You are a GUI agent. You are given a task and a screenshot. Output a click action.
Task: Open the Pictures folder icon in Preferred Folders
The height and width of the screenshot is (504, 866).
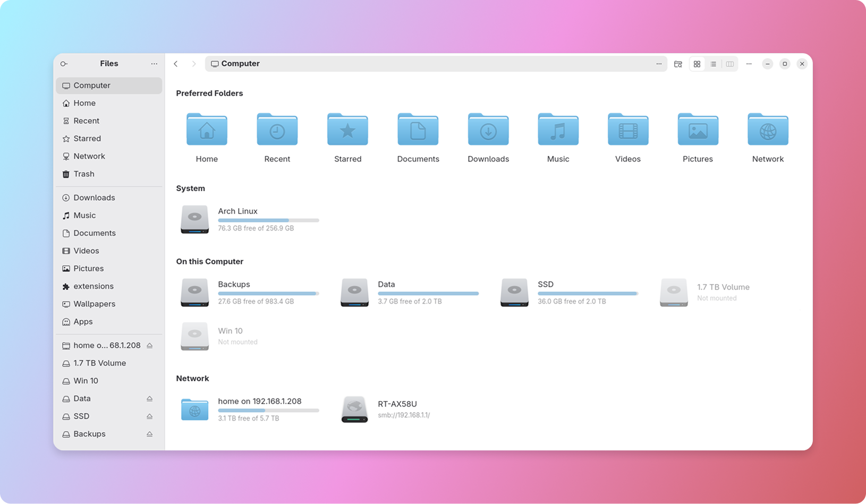point(698,129)
